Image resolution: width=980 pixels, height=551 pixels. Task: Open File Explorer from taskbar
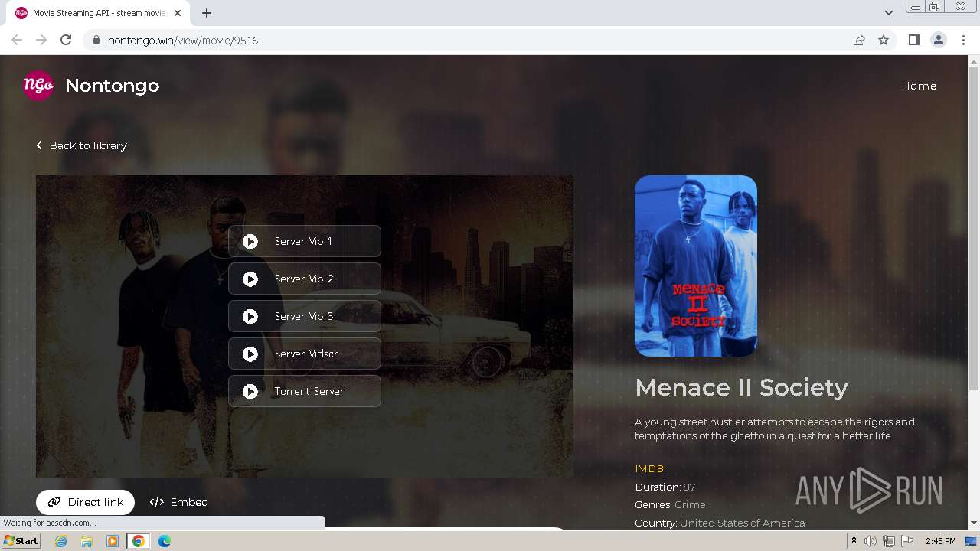pyautogui.click(x=87, y=541)
